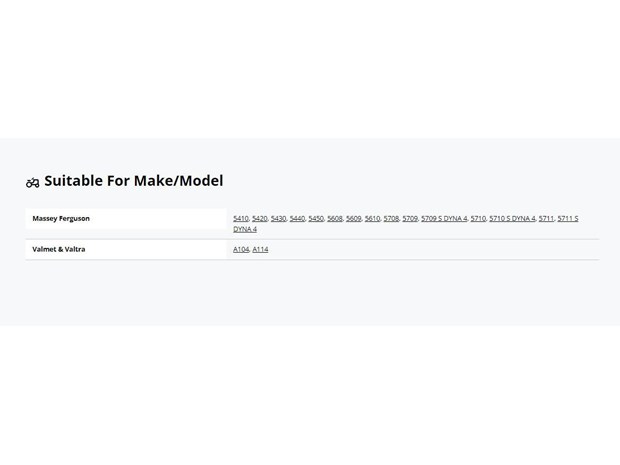Select the Massey Ferguson make label

coord(61,219)
